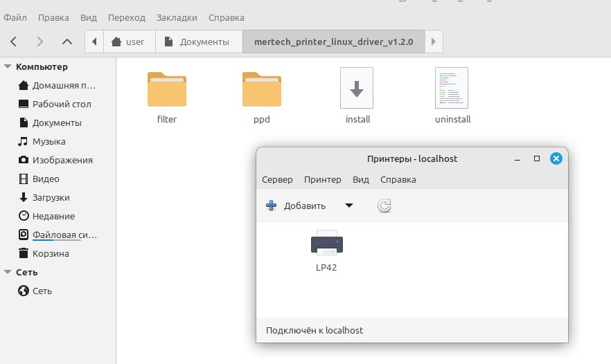Screen dimensions: 611x364
Task: Select the LP42 printer icon
Action: [x=326, y=244]
